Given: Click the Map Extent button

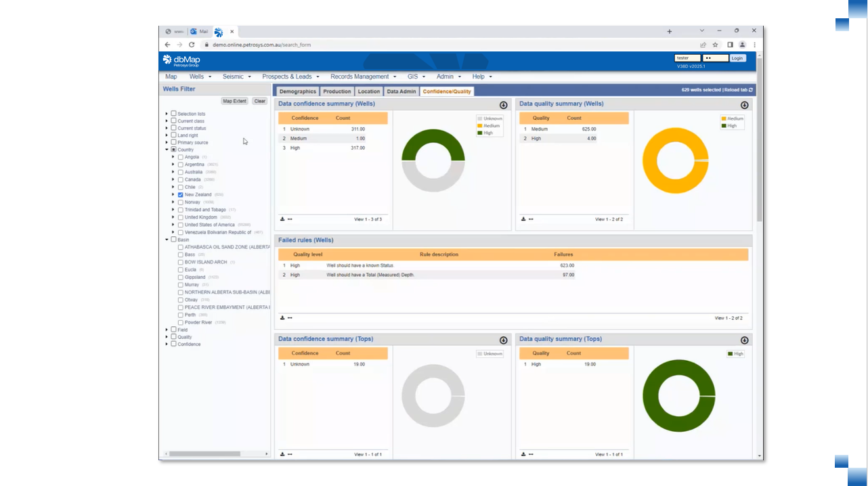Looking at the screenshot, I should (233, 100).
